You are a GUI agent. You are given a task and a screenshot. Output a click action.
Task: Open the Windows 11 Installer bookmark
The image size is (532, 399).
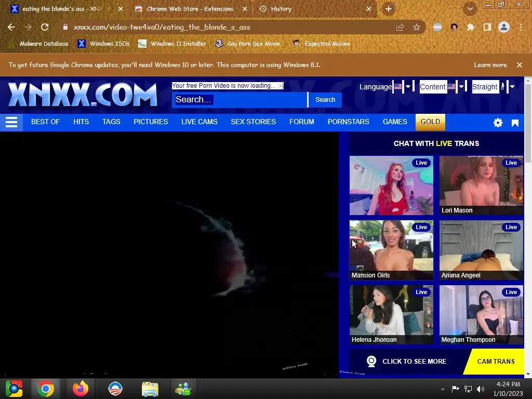(x=172, y=44)
